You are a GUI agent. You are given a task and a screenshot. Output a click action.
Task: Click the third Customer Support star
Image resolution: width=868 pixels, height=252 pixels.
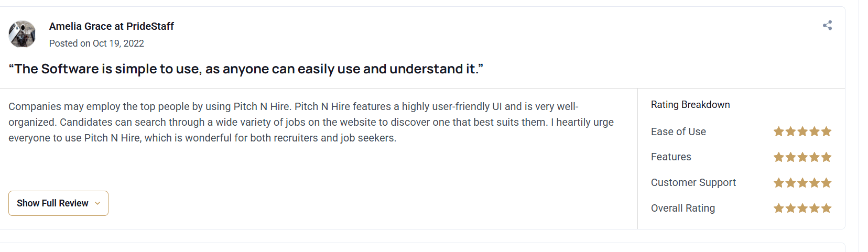[802, 183]
